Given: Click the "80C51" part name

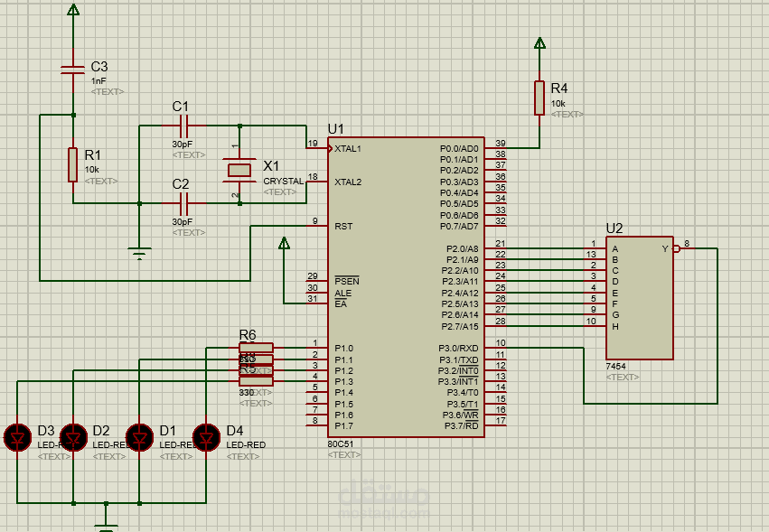Looking at the screenshot, I should (341, 443).
